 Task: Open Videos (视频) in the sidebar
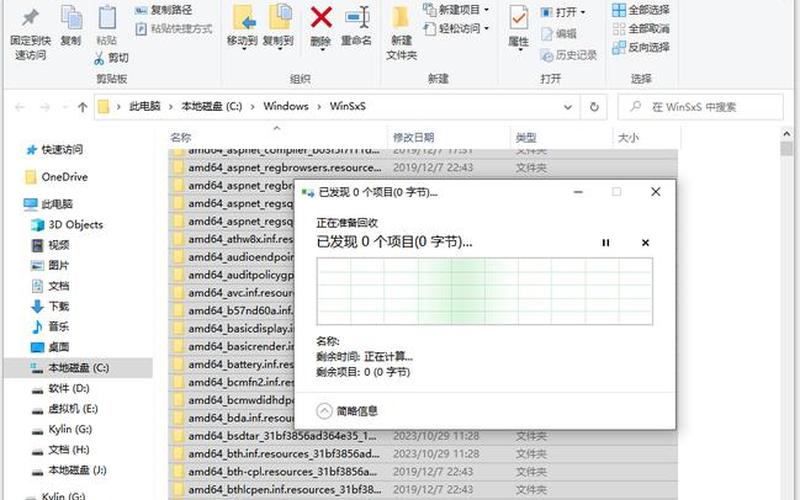50,245
